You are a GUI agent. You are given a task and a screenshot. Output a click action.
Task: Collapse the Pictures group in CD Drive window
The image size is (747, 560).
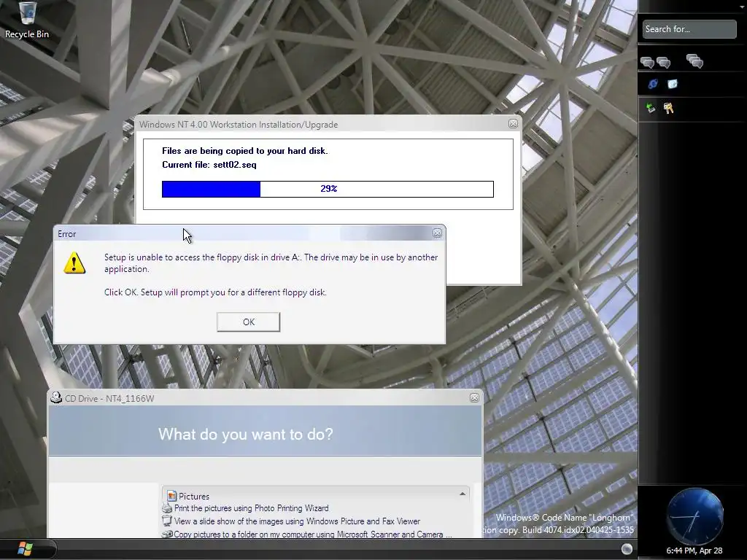(x=462, y=494)
